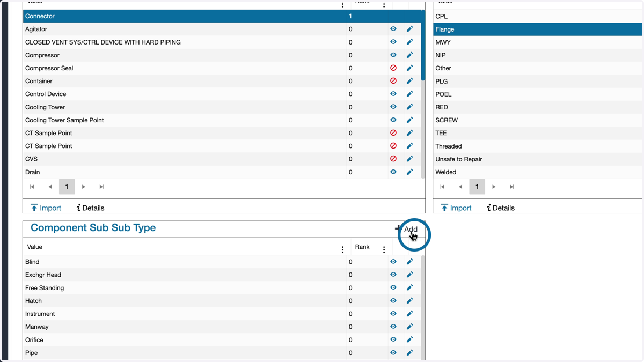Toggle visibility of Manway row
The width and height of the screenshot is (644, 362).
click(393, 327)
